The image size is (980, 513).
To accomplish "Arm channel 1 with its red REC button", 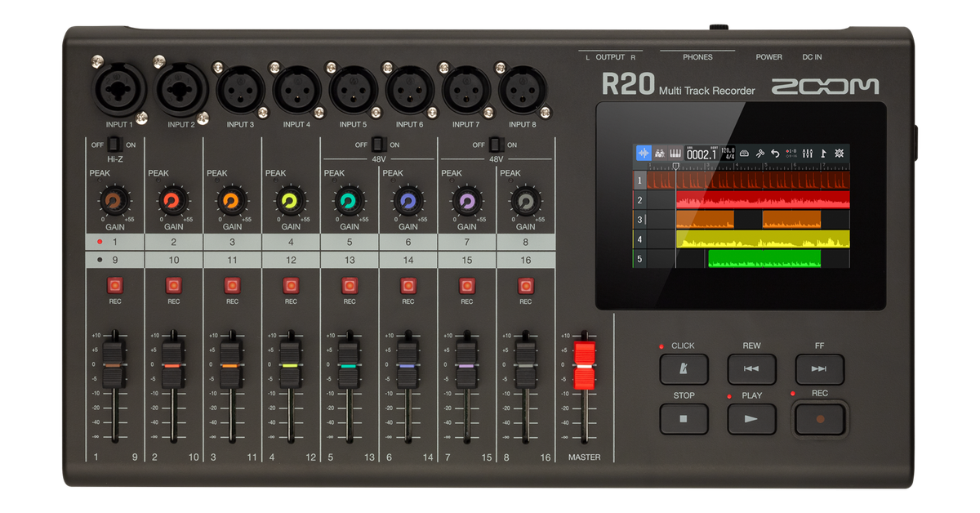I will point(115,285).
